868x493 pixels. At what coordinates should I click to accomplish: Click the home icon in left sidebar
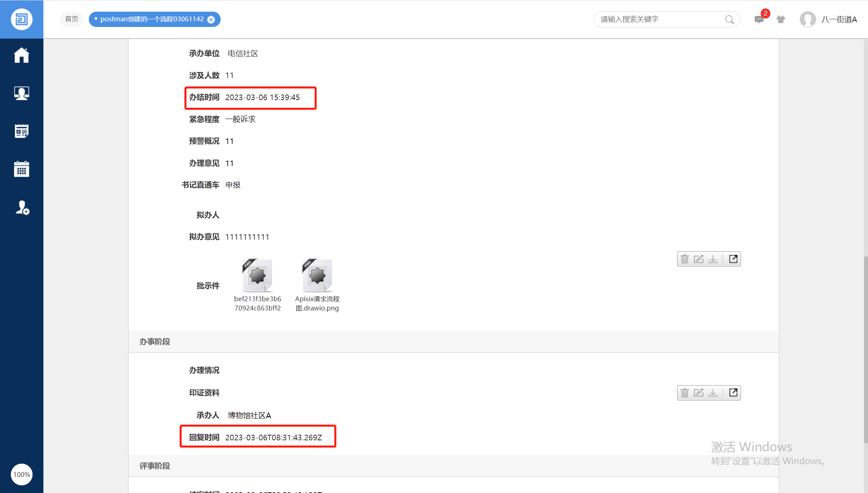tap(22, 55)
